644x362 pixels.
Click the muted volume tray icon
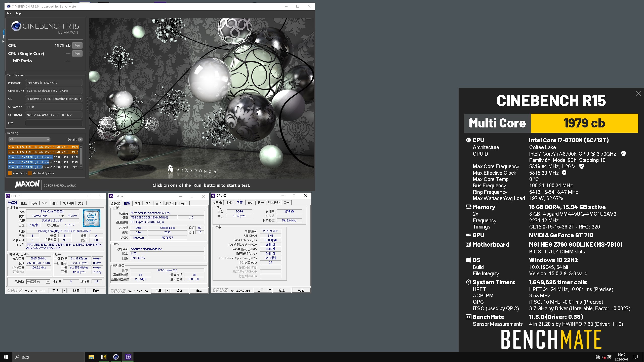603,357
